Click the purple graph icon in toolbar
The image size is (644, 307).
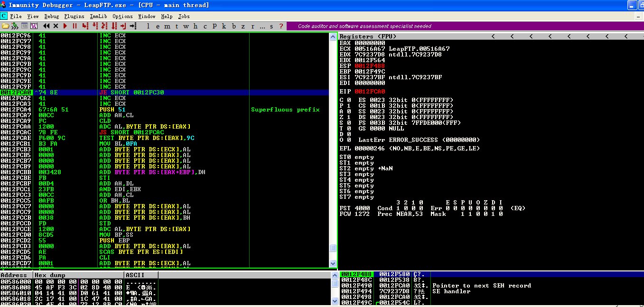coord(34,26)
